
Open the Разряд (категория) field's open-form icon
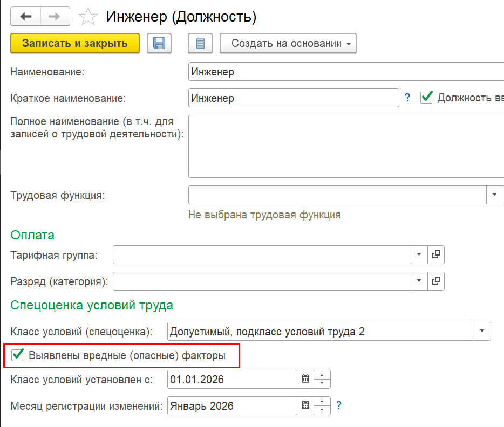436,281
